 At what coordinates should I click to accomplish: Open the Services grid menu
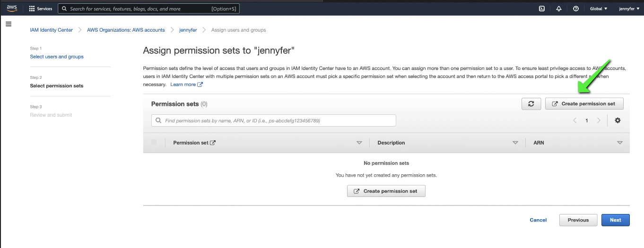pyautogui.click(x=41, y=9)
